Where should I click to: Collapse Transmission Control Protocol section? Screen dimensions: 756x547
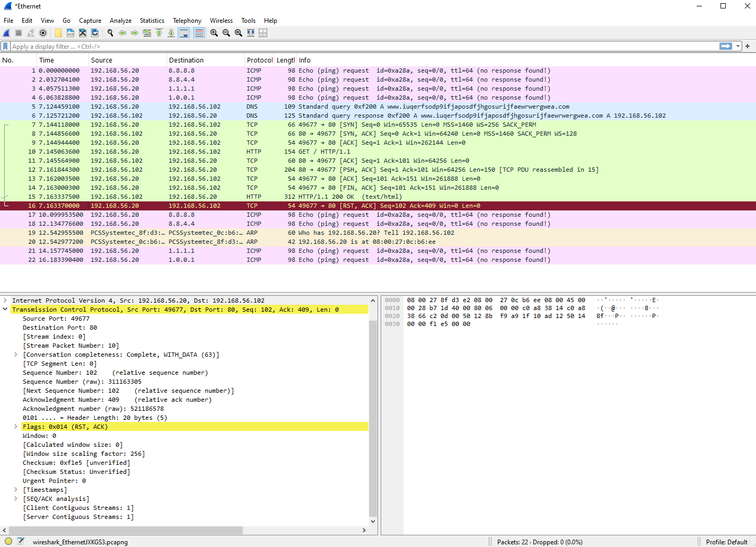pyautogui.click(x=5, y=310)
